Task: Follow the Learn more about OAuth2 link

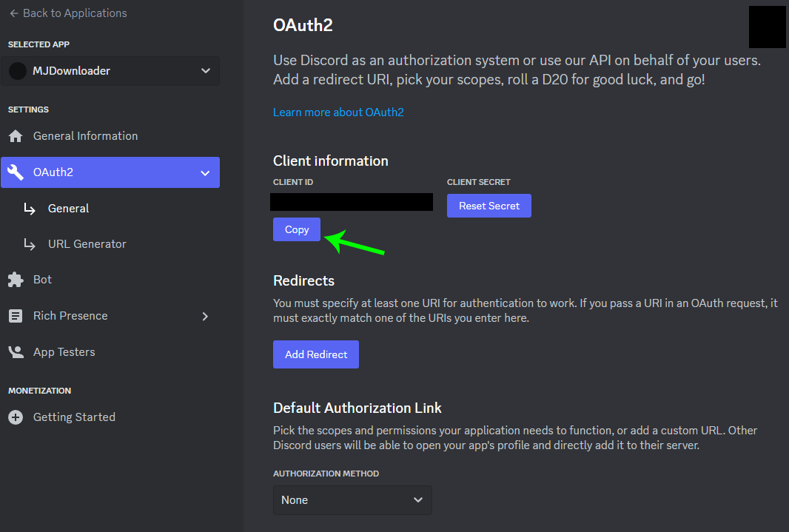Action: click(338, 112)
